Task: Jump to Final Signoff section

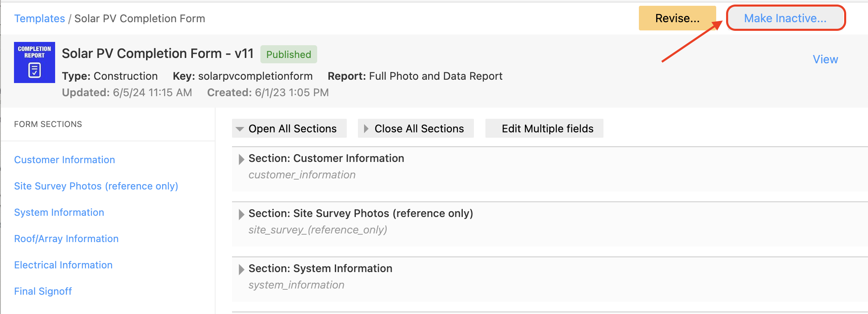Action: (x=43, y=291)
